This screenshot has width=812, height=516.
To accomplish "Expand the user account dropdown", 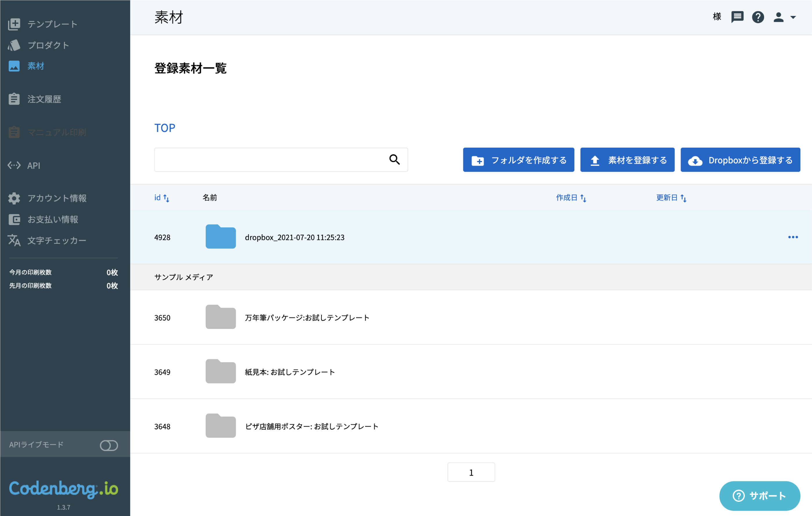I will pos(784,17).
